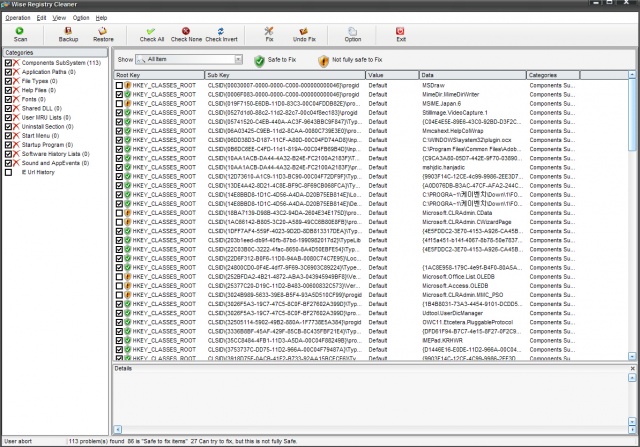Screen dimensions: 640x447
Task: Open the View menu
Action: (x=59, y=18)
